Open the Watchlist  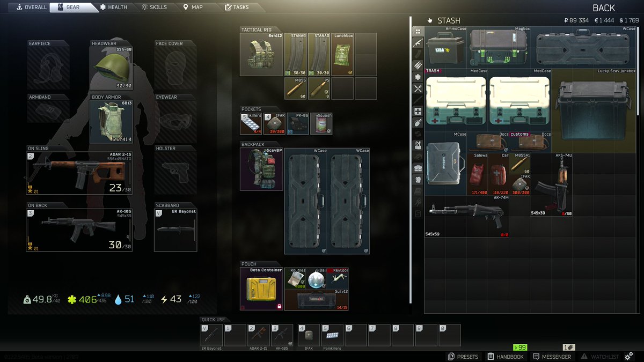600,357
